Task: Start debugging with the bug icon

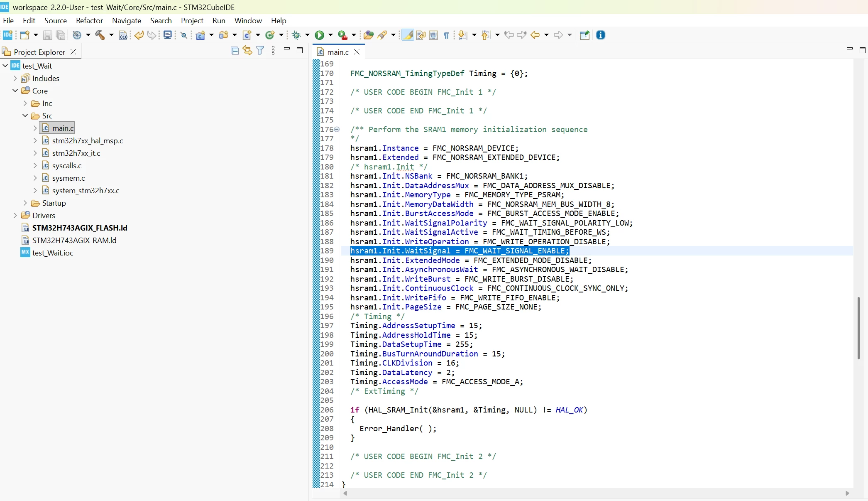Action: pyautogui.click(x=296, y=35)
